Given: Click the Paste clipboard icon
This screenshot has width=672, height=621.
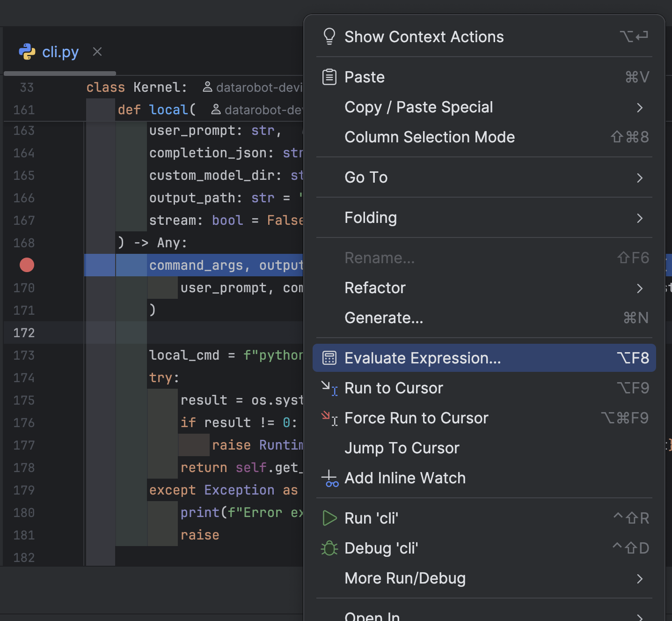Looking at the screenshot, I should (329, 77).
